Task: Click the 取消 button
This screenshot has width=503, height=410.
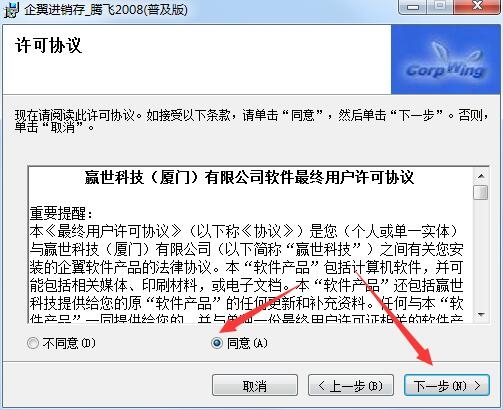Action: (x=255, y=386)
